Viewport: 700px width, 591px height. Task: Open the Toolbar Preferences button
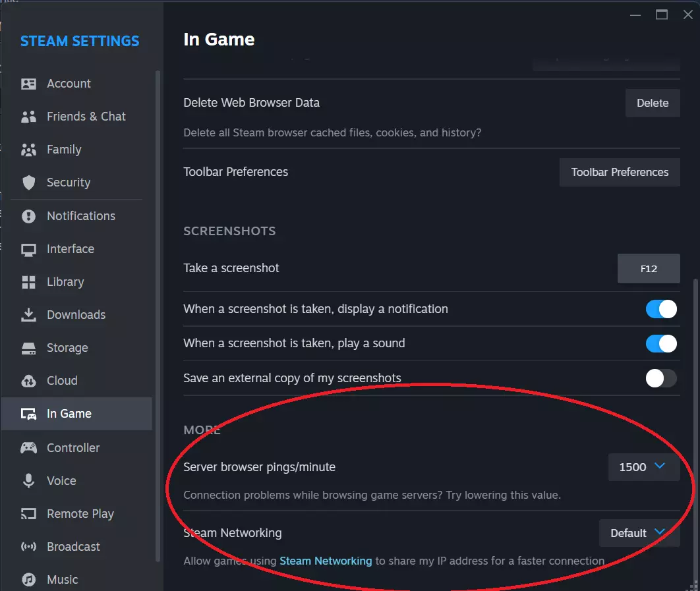pos(620,172)
